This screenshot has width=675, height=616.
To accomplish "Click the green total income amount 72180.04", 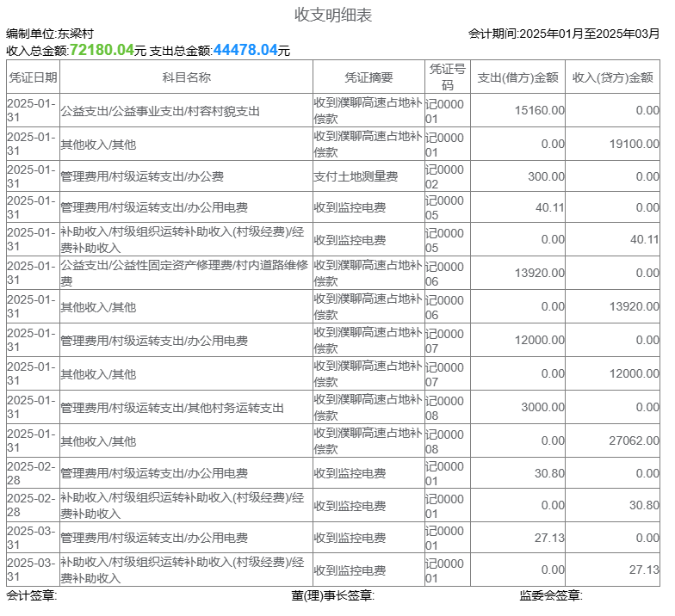I will [x=102, y=51].
